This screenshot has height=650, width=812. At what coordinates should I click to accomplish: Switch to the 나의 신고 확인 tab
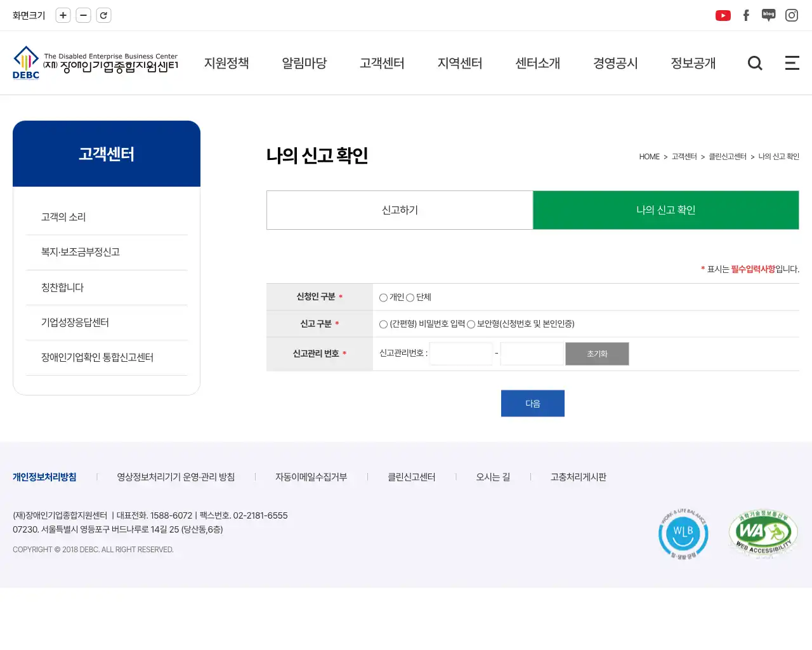click(x=666, y=210)
